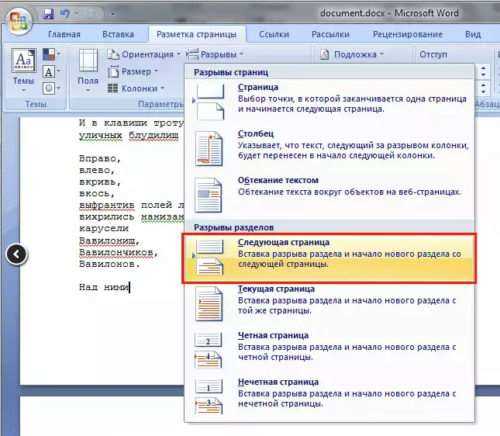Click after 'Над ними' in document

tap(130, 287)
